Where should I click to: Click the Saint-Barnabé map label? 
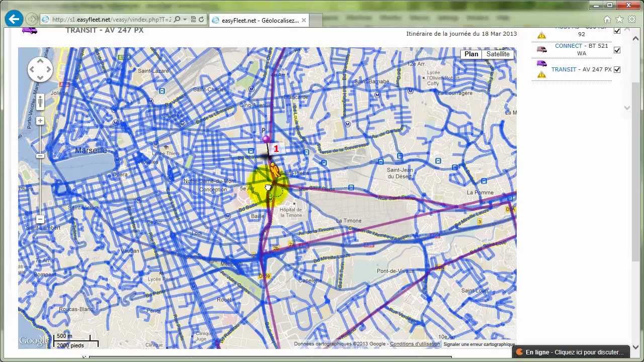tap(371, 81)
